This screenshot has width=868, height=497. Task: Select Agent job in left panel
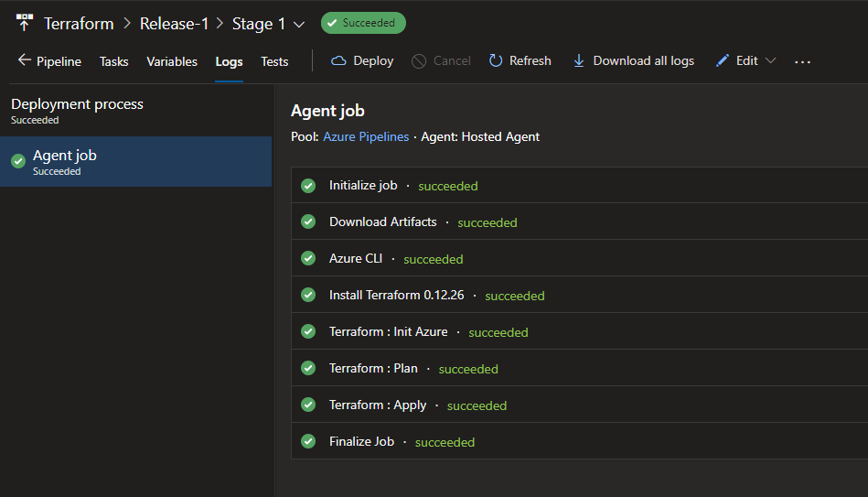[x=135, y=161]
